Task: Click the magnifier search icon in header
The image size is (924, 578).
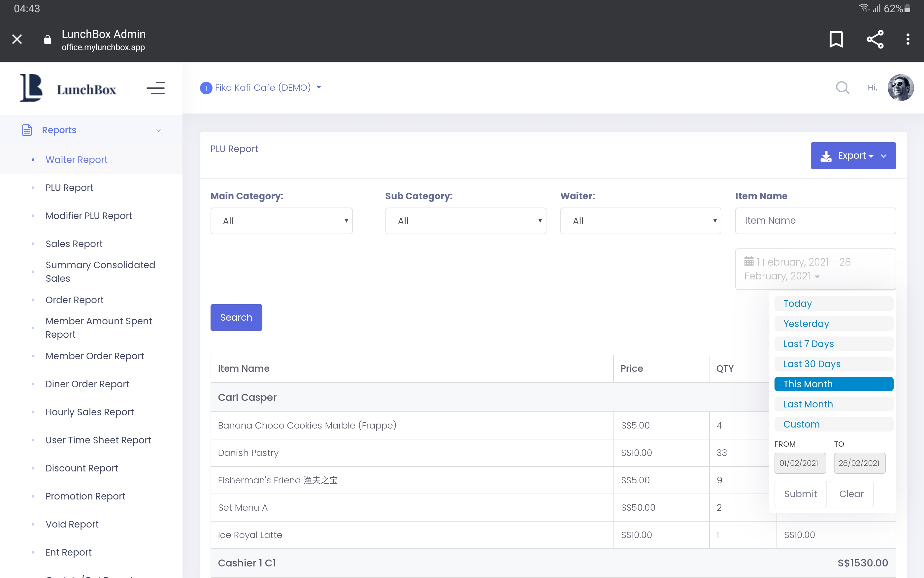Action: click(x=842, y=87)
